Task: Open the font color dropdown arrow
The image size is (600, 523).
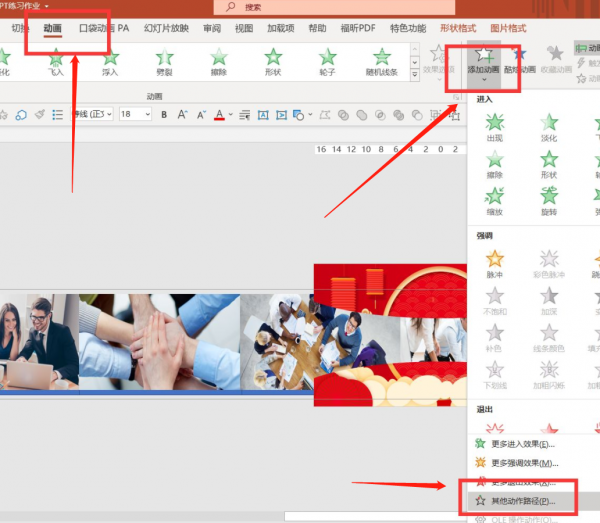Action: pos(231,114)
